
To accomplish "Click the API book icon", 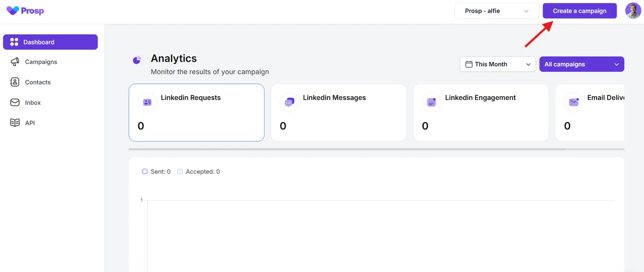I will (15, 123).
